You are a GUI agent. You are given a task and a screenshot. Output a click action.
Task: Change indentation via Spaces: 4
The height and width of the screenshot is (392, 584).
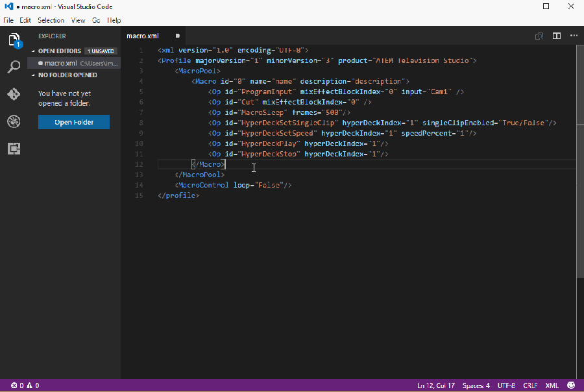click(x=476, y=386)
